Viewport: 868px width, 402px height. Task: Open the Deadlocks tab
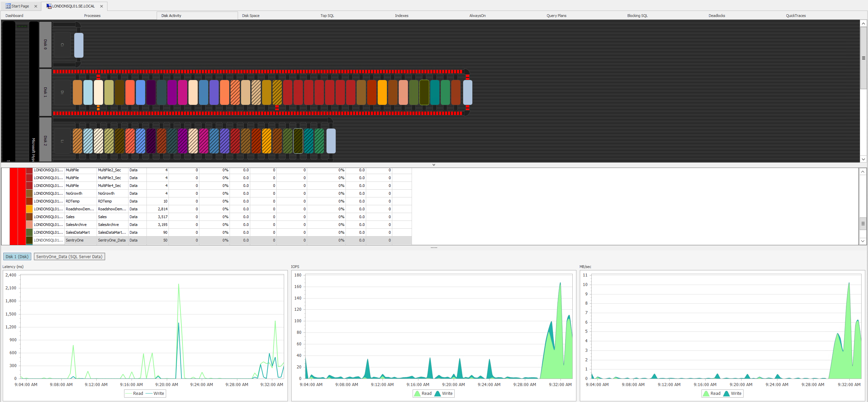[716, 15]
